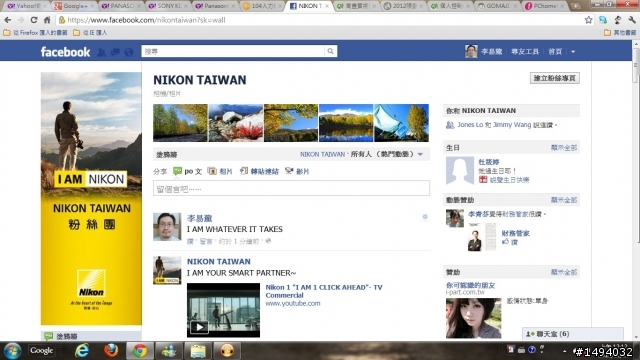Viewport: 640px width, 360px height.
Task: Open the poster of I AM WHATEVER IT TAKES
Action: coord(199,218)
